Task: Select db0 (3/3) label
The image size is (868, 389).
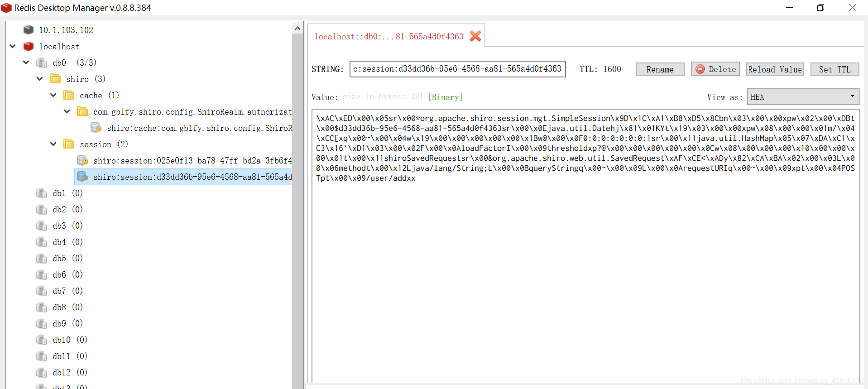Action: pyautogui.click(x=74, y=62)
